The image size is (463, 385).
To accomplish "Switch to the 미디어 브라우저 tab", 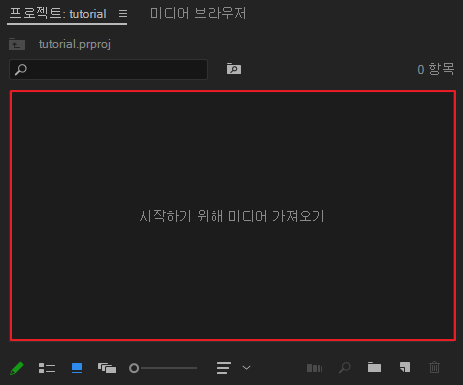I will point(198,14).
